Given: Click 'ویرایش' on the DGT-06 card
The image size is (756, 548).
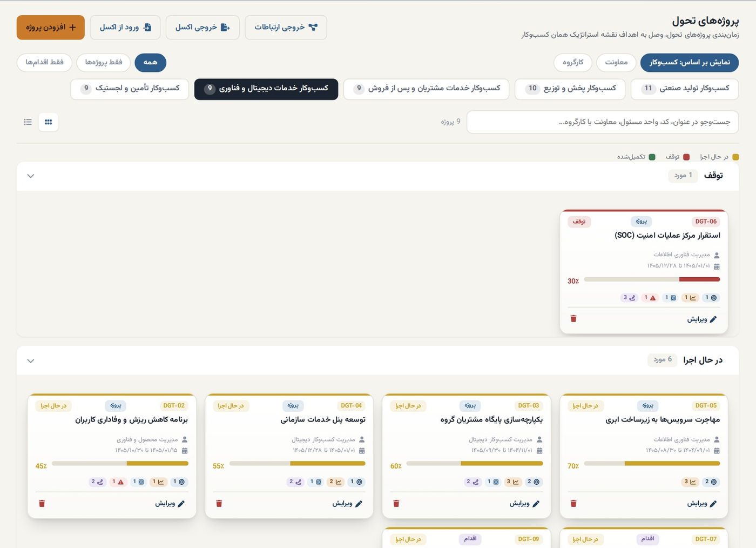Looking at the screenshot, I should (702, 319).
